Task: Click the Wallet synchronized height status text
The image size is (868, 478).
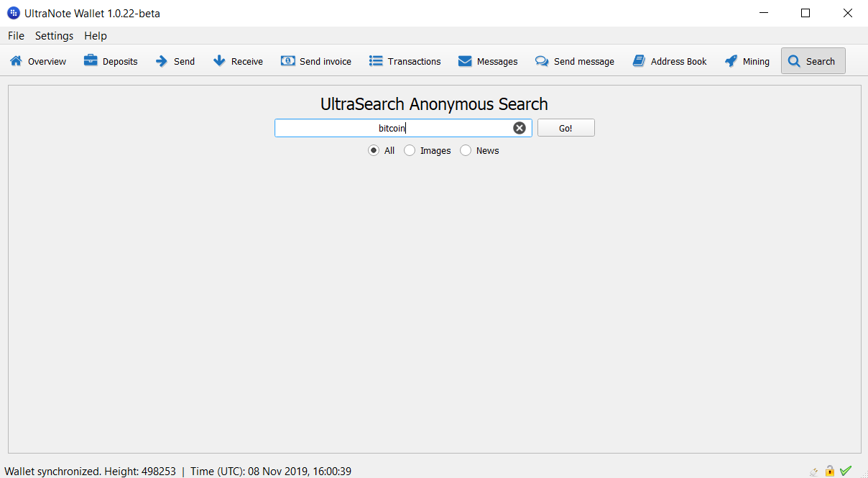Action: click(x=90, y=472)
